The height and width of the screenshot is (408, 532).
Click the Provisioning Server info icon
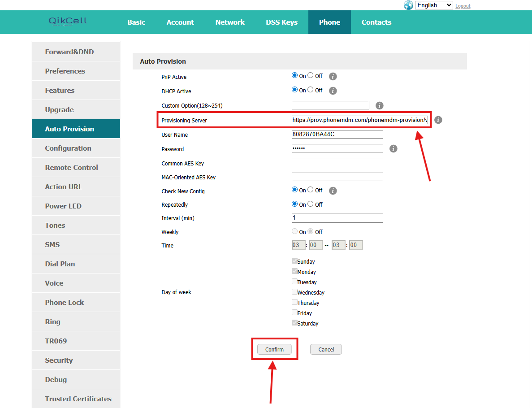click(438, 120)
